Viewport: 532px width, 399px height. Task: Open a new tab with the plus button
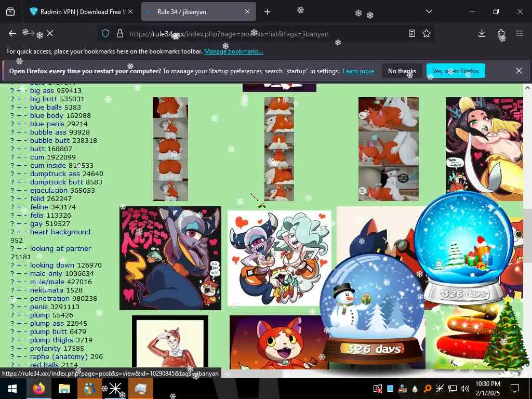268,12
